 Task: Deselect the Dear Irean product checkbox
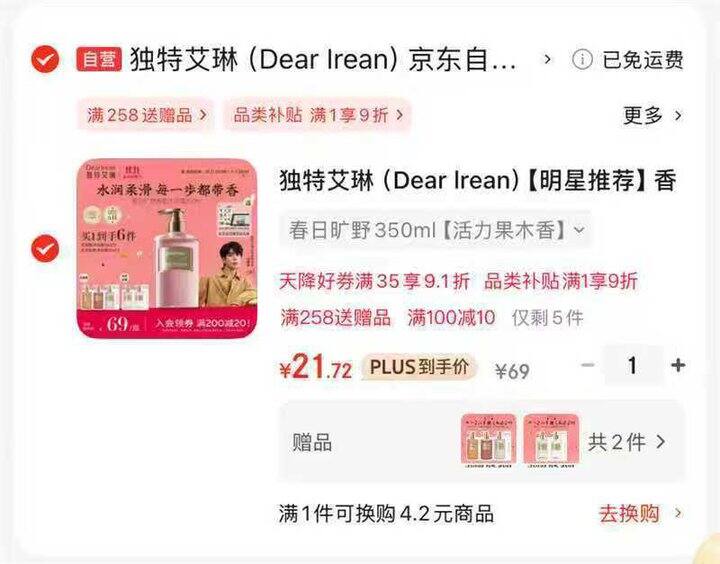click(45, 248)
